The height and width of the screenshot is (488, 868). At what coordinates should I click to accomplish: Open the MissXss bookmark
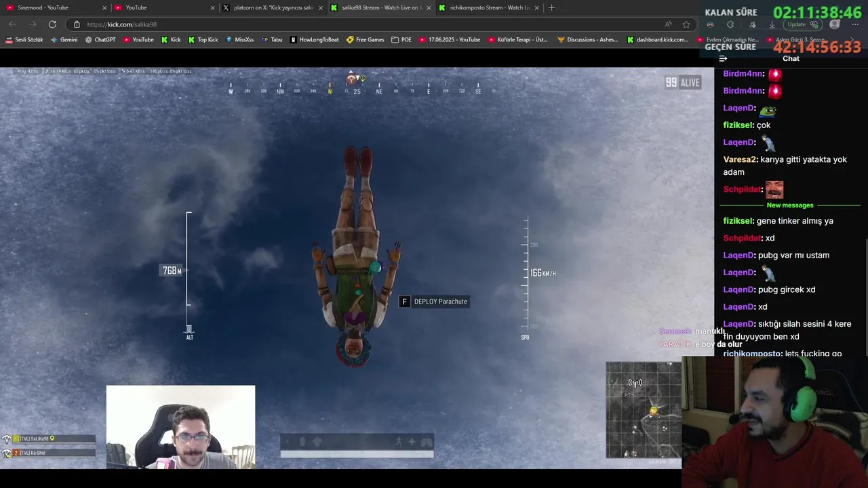click(x=239, y=40)
